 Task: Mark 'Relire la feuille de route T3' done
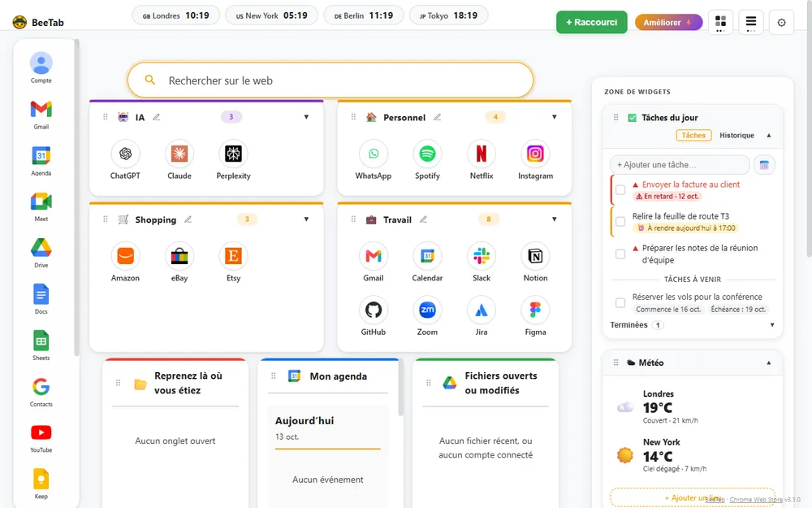pyautogui.click(x=620, y=221)
